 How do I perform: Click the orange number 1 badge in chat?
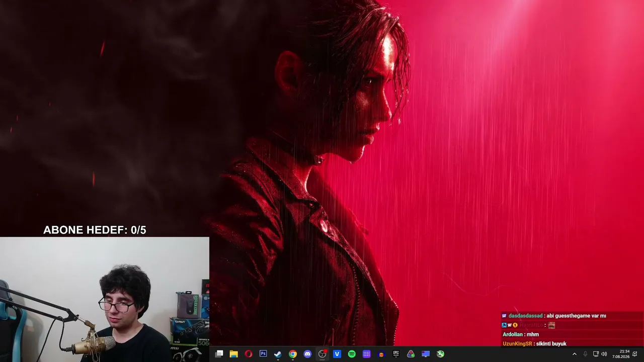(515, 325)
